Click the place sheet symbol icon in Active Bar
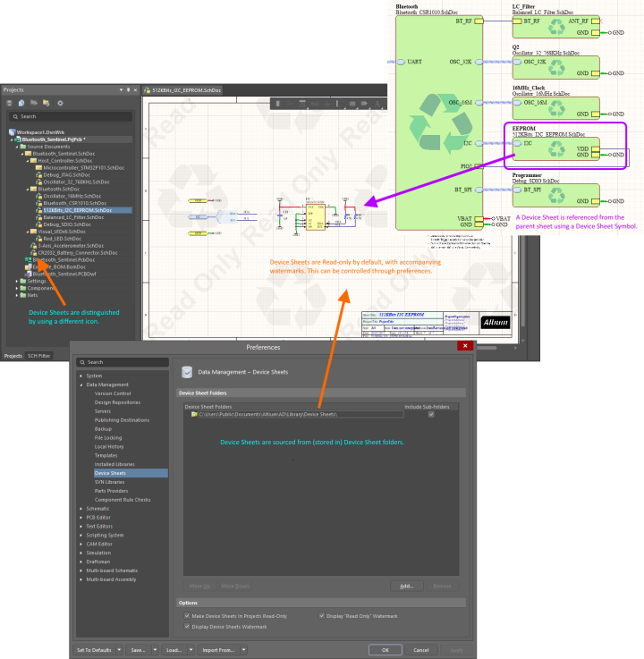Screen dimensions: 644x659 [x=352, y=104]
